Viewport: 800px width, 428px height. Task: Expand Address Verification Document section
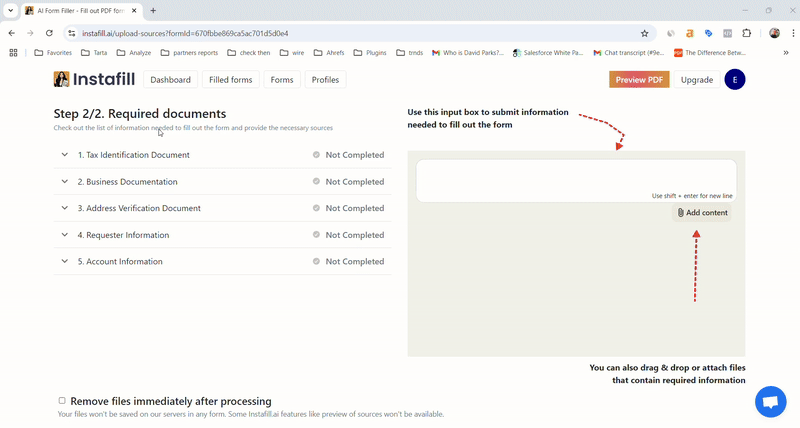pyautogui.click(x=65, y=208)
